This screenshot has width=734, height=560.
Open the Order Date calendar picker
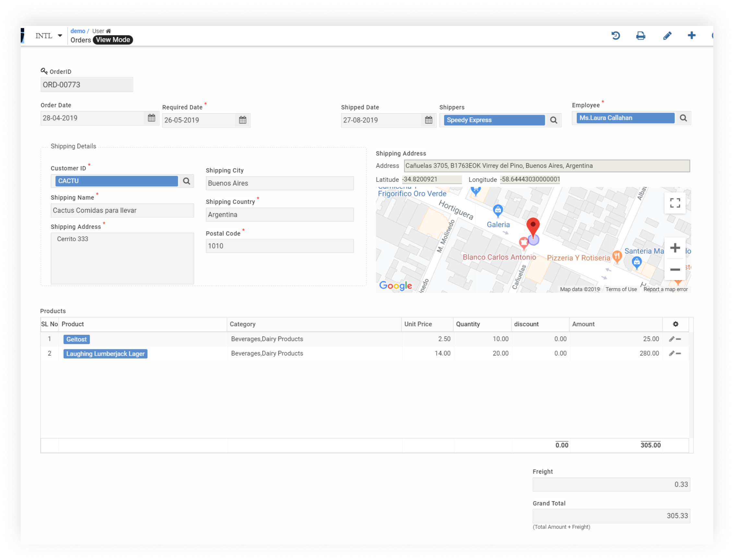coord(151,118)
